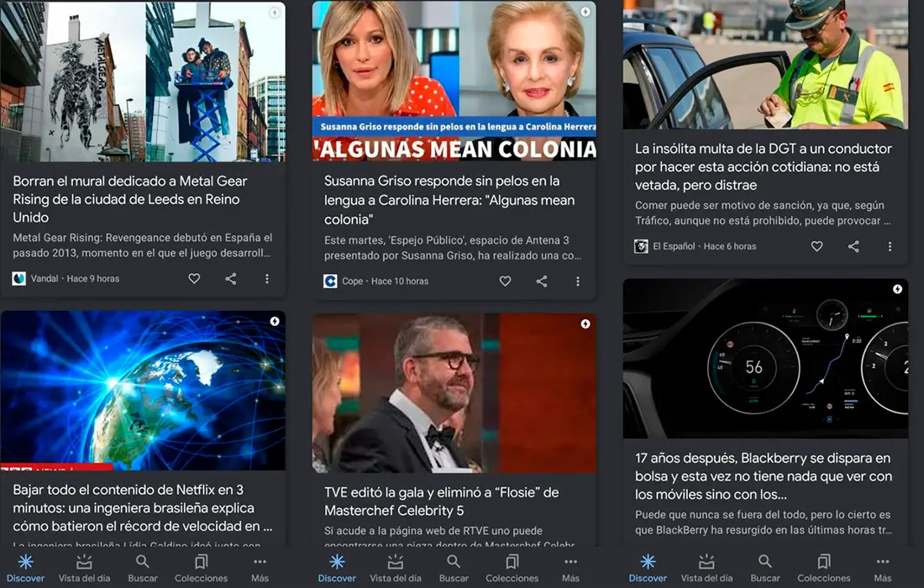Like the Susanna Griso Cope article
This screenshot has width=924, height=588.
click(x=505, y=281)
